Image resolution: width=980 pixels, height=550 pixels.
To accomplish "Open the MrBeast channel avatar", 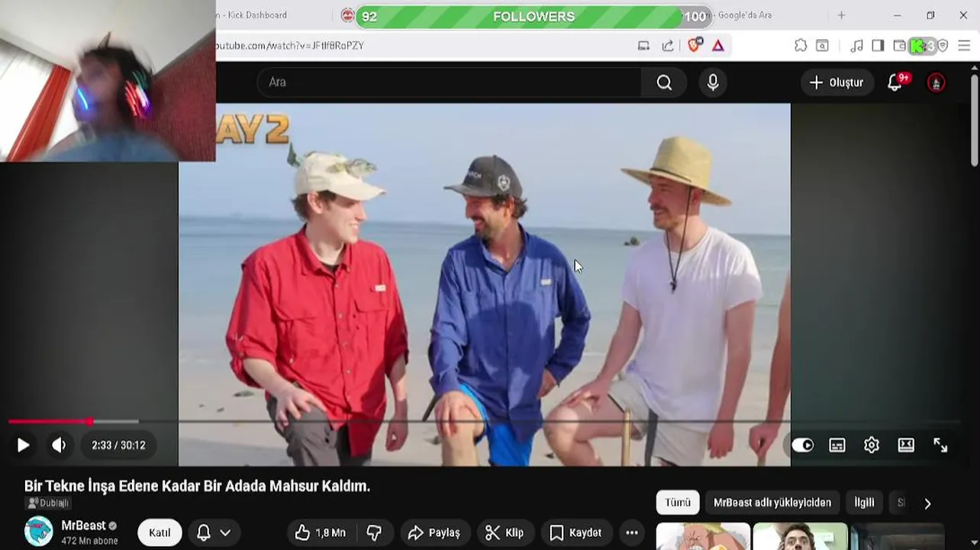I will point(38,532).
